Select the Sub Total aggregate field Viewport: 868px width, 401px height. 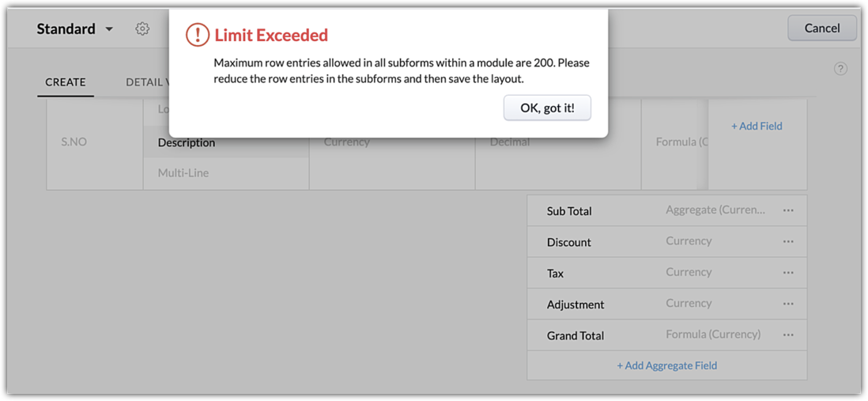(569, 211)
